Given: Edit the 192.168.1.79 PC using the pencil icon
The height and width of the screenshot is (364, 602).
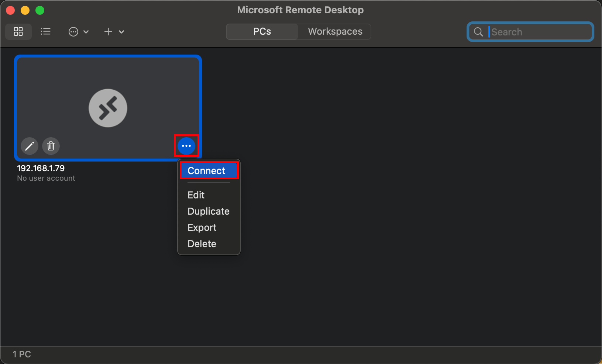Looking at the screenshot, I should coord(30,146).
